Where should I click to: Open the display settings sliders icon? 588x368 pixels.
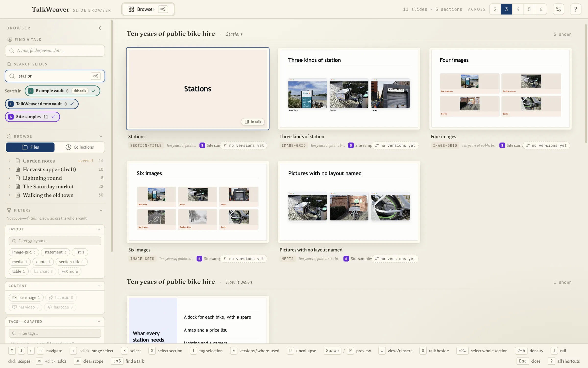click(x=558, y=9)
